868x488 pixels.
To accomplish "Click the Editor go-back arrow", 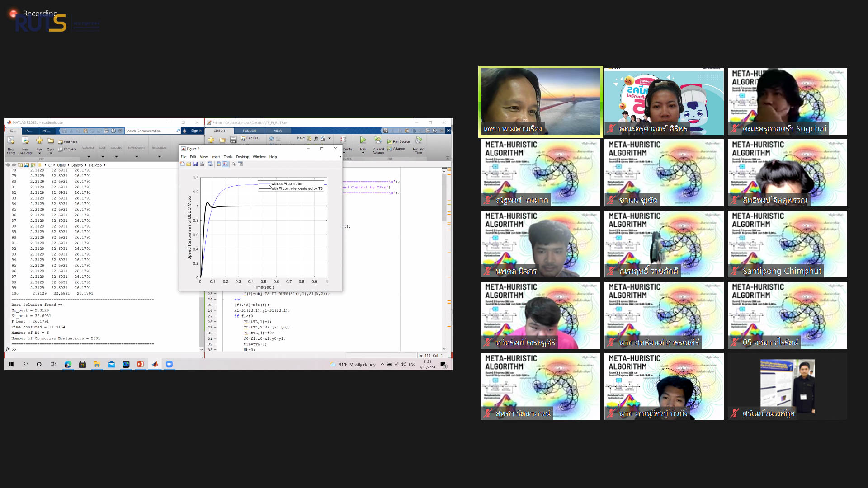I will (271, 138).
